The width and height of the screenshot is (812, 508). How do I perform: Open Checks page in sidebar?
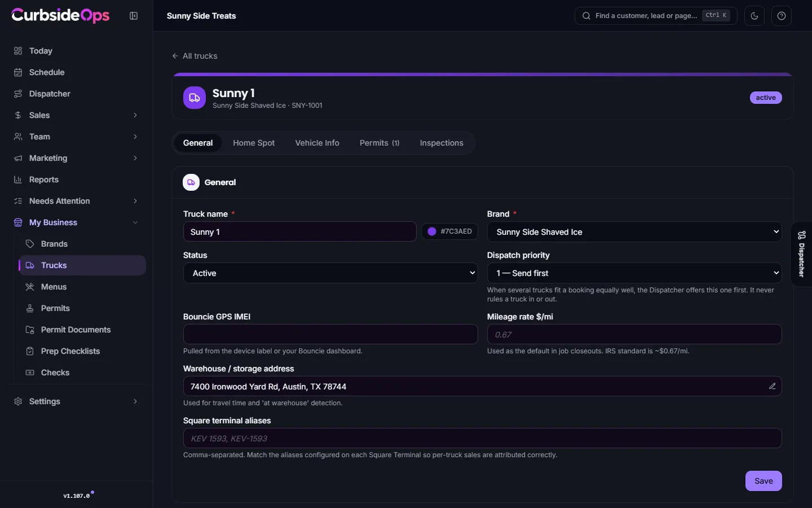coord(82,373)
